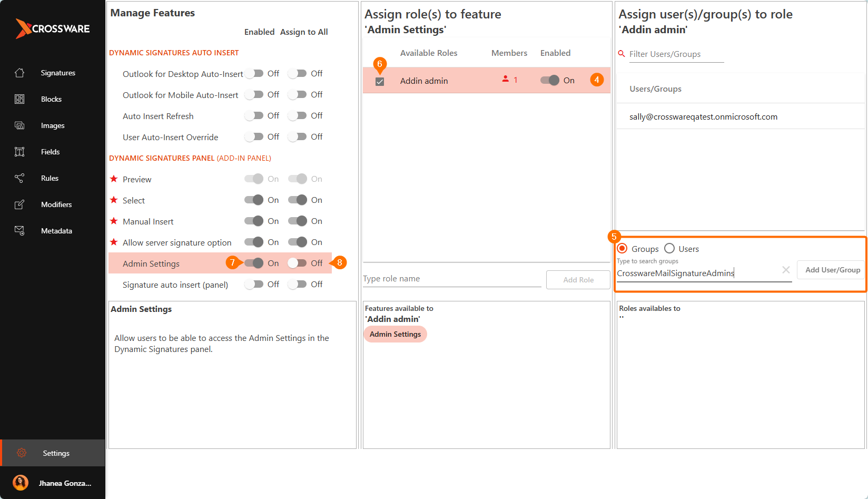Toggle Admin Settings Assign to All switch
The image size is (868, 499).
(298, 263)
